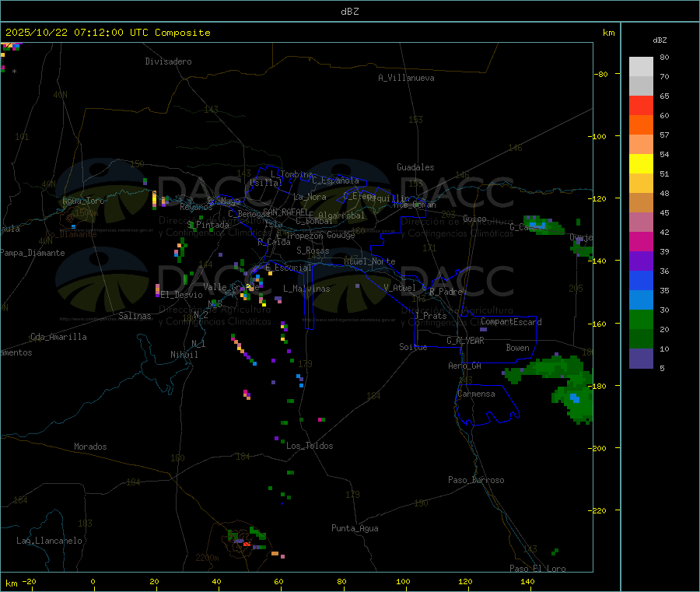Click the L_Malvinas location label
Viewport: 700px width, 592px height.
(x=306, y=289)
